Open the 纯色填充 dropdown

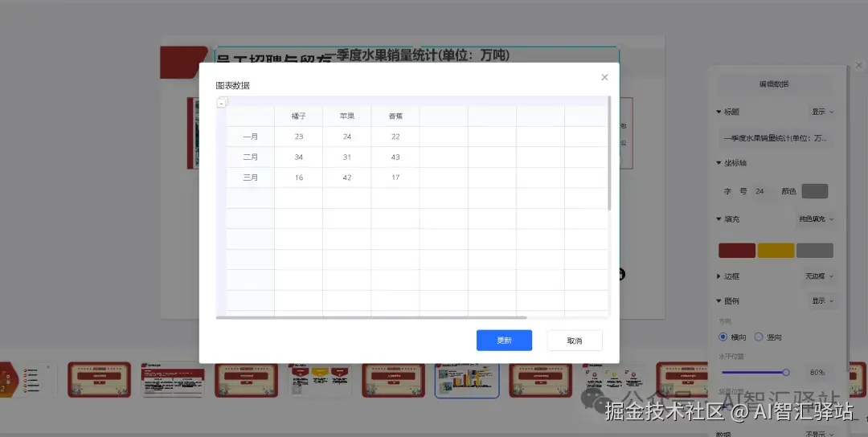[x=816, y=219]
